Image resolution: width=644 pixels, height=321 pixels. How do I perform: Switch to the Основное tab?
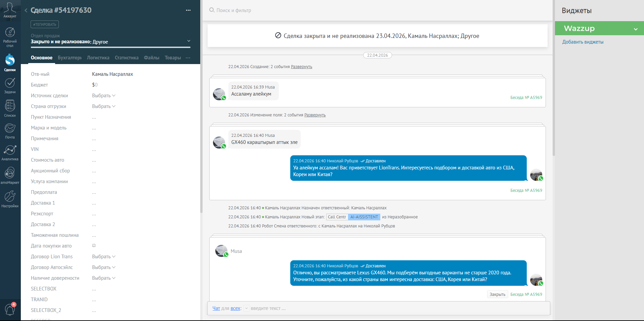[x=42, y=58]
